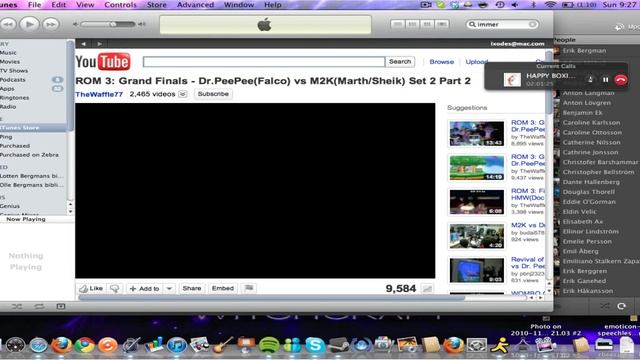Switch iTunes to Cover Flow view
640x360 pixels.
[442, 24]
